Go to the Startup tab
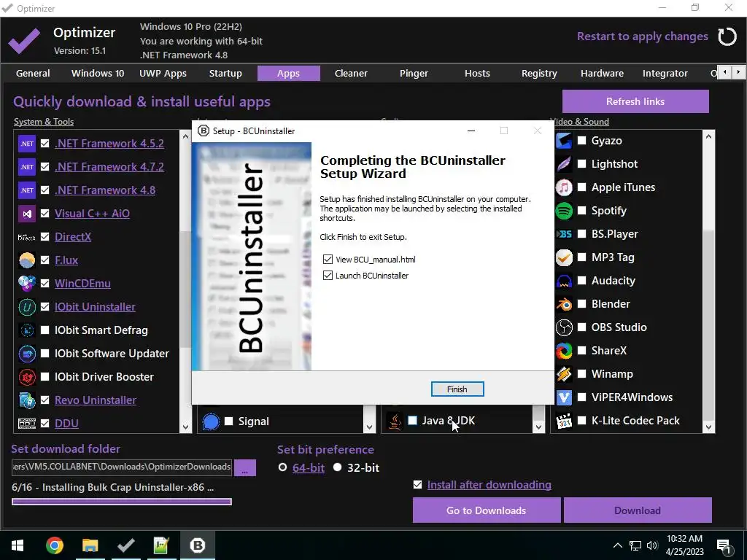This screenshot has height=560, width=747. point(225,74)
